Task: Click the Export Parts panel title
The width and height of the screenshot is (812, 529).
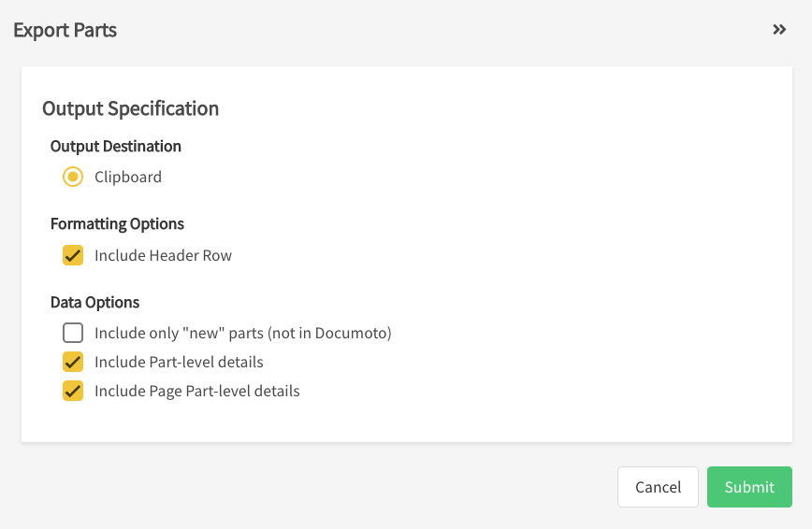Action: pos(65,30)
